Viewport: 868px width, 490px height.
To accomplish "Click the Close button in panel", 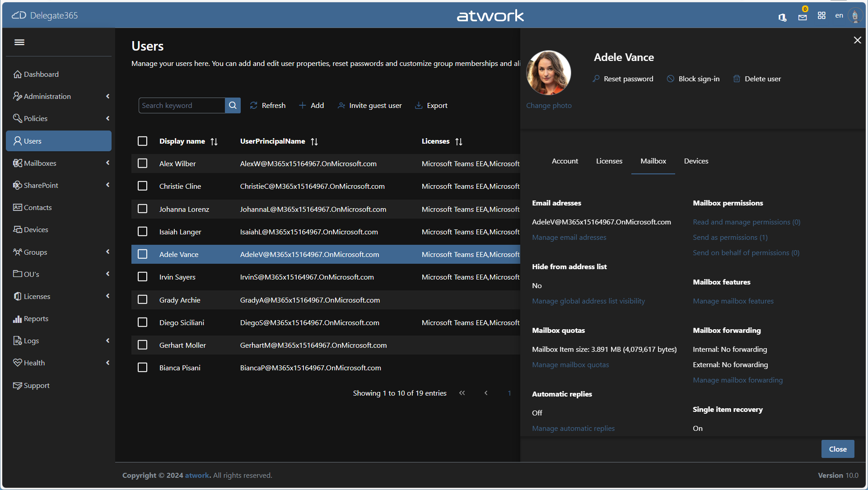I will coord(837,449).
